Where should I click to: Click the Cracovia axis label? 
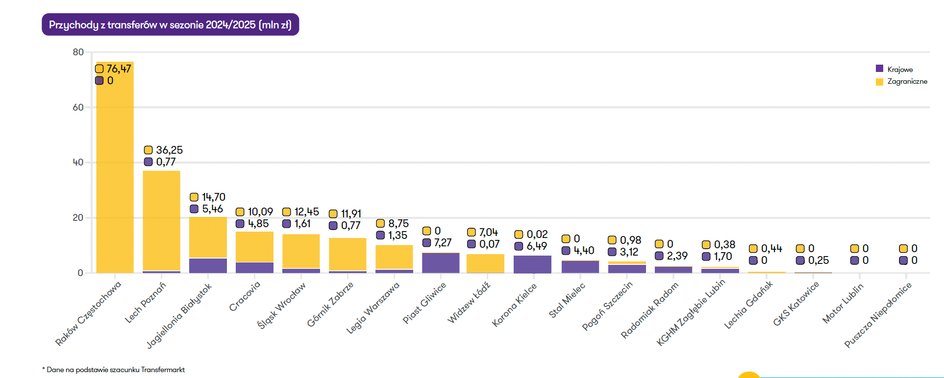(241, 293)
